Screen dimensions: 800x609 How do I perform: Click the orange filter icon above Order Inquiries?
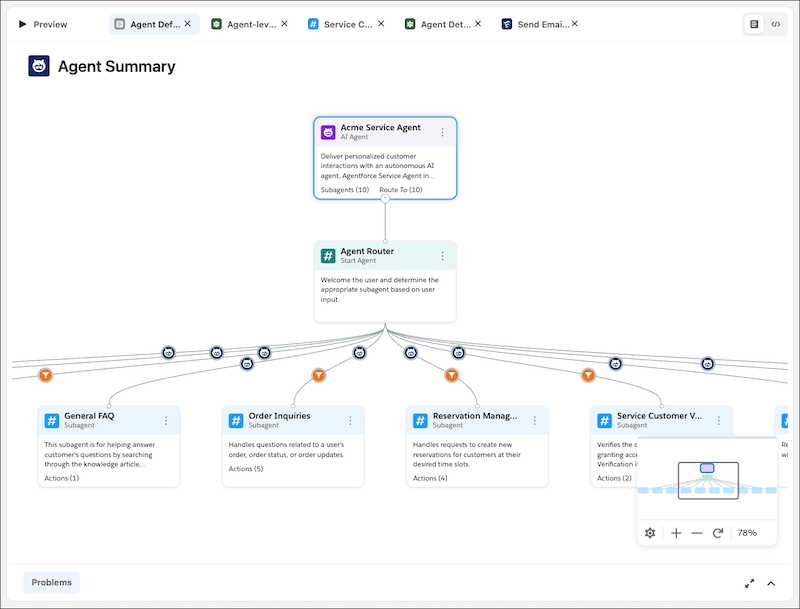(x=319, y=375)
